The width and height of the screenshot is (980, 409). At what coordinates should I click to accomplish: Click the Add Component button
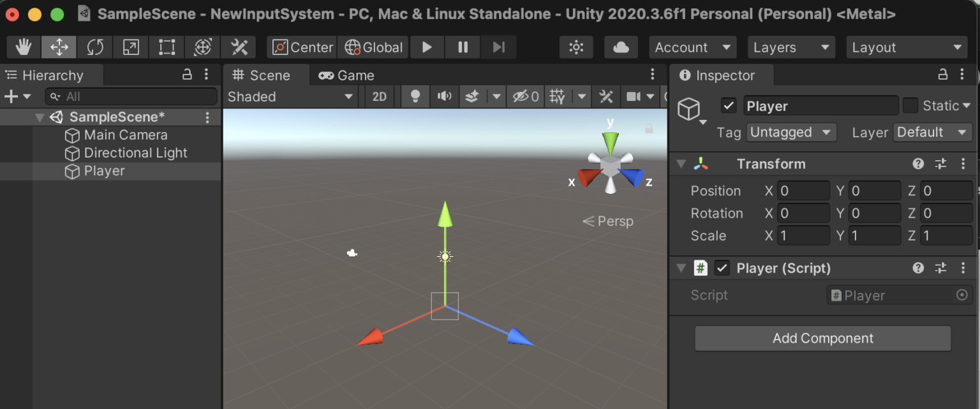(822, 338)
